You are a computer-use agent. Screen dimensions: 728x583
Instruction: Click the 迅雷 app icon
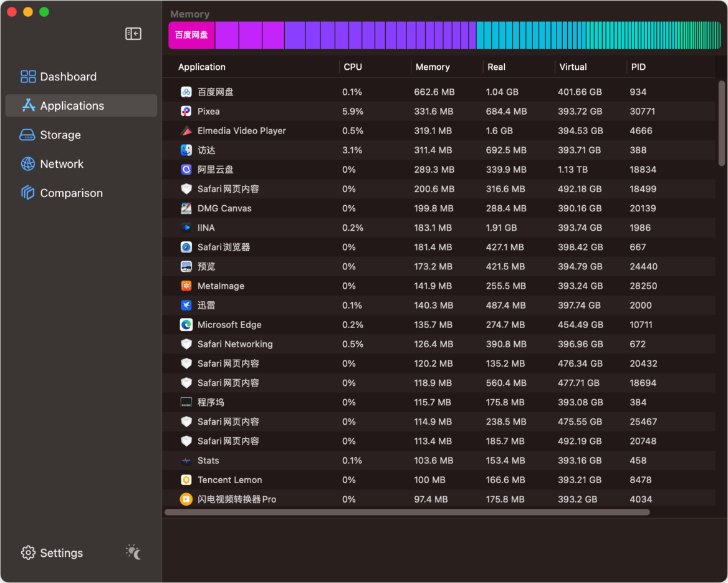click(186, 305)
